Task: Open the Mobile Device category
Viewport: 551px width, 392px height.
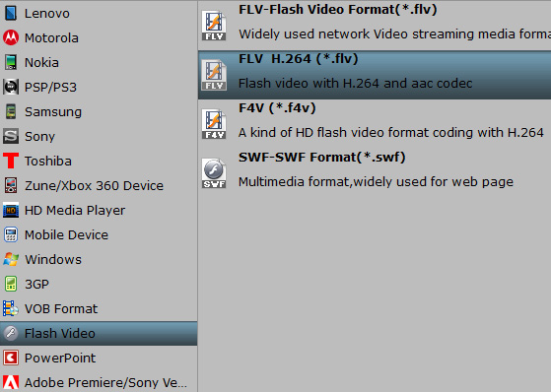Action: pyautogui.click(x=99, y=234)
